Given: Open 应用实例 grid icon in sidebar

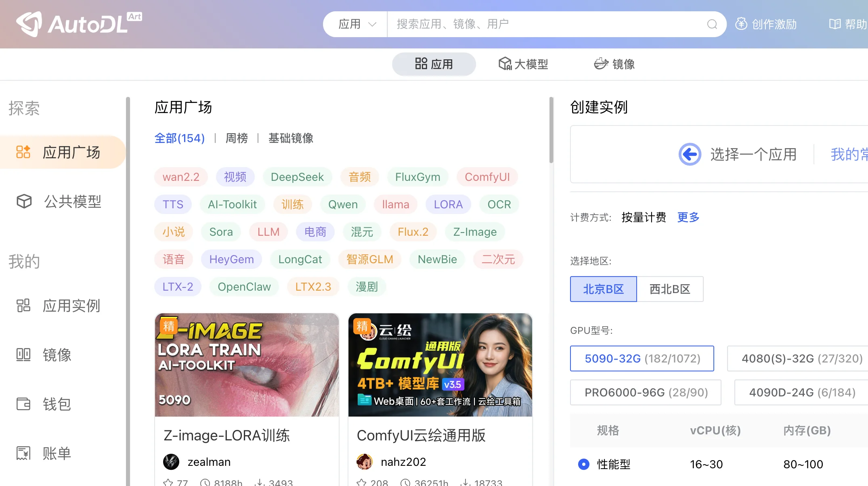Looking at the screenshot, I should pyautogui.click(x=23, y=306).
